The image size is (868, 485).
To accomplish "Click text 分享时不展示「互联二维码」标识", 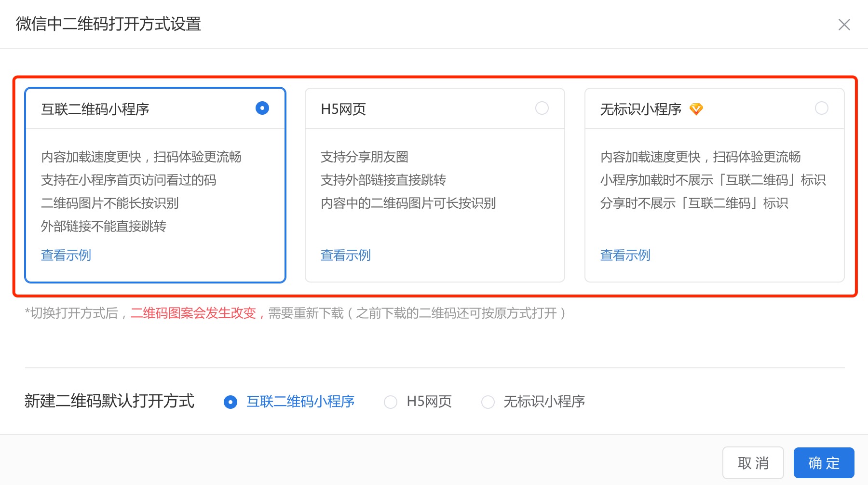I will point(694,203).
